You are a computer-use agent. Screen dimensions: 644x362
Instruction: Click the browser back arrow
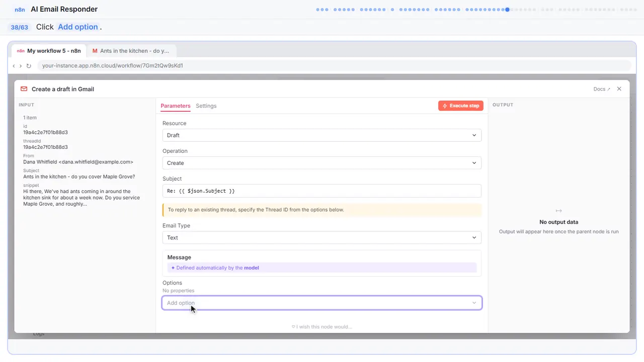click(14, 66)
